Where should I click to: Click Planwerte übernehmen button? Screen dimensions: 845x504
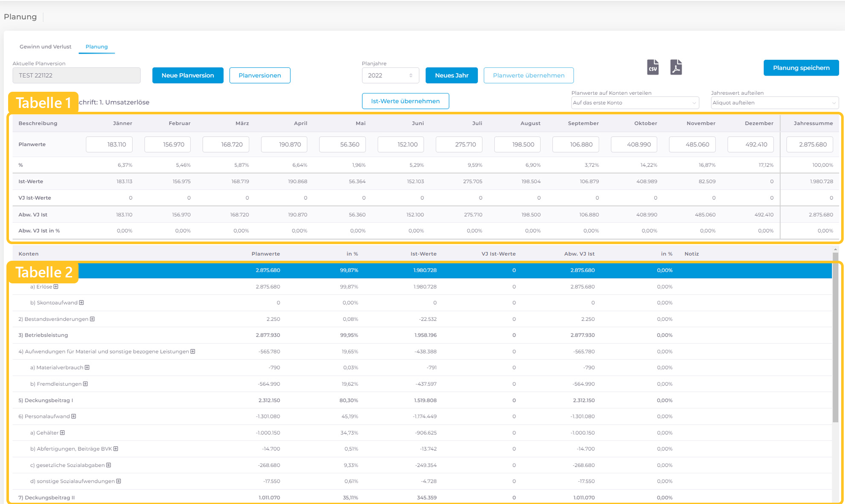pos(529,76)
